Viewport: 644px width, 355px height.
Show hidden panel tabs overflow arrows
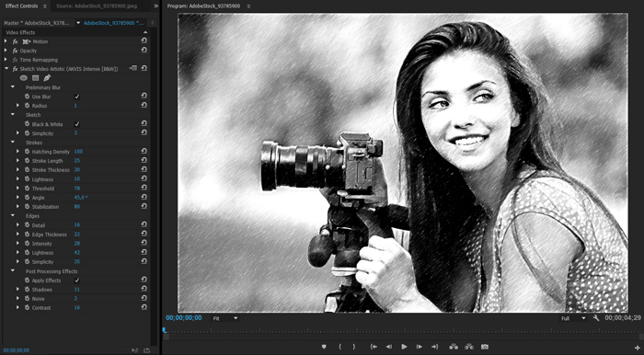click(x=156, y=6)
